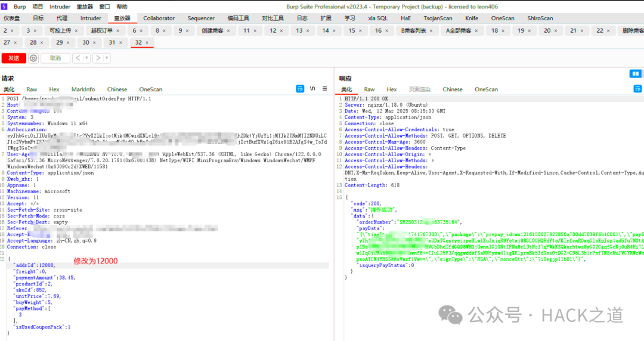644x341 pixels.
Task: Close the 可控上传 repeater tab
Action: [x=76, y=31]
